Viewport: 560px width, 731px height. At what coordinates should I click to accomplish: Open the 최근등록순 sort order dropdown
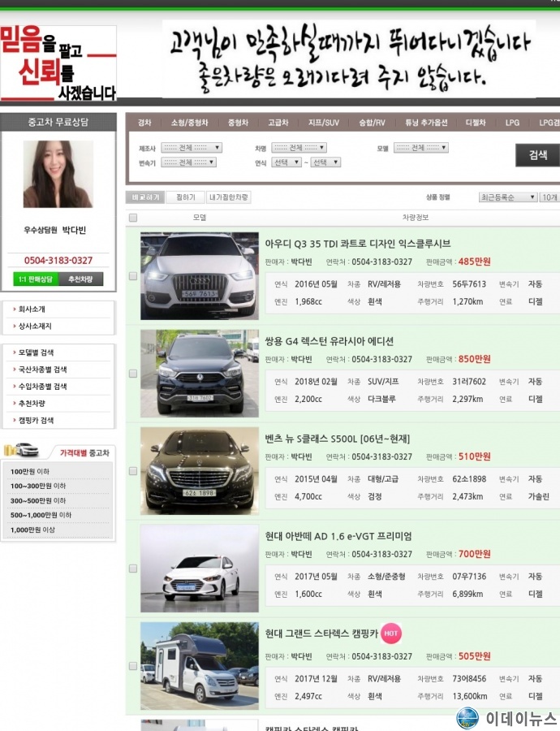508,197
